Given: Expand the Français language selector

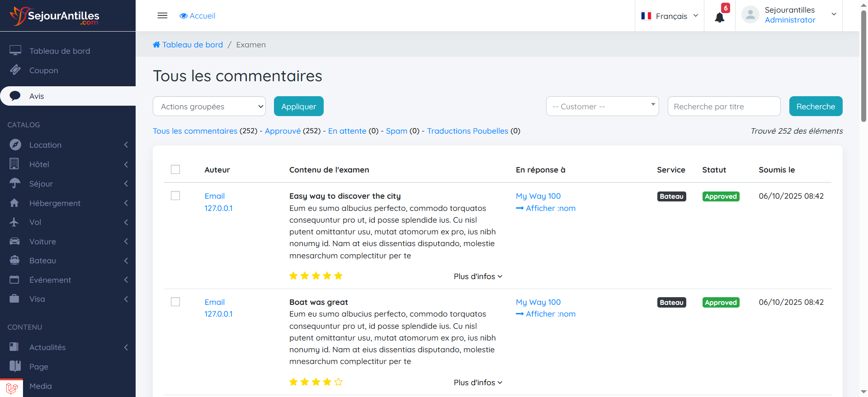Looking at the screenshot, I should pyautogui.click(x=670, y=16).
